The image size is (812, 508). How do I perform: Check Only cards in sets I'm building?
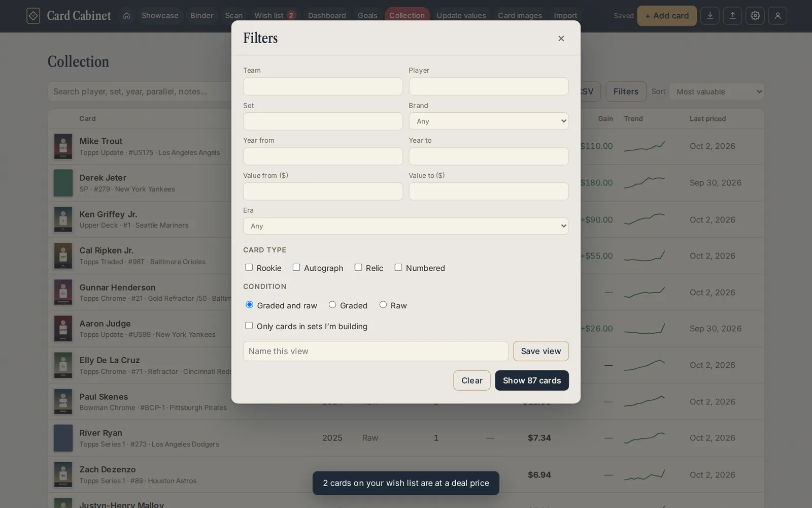(x=249, y=326)
